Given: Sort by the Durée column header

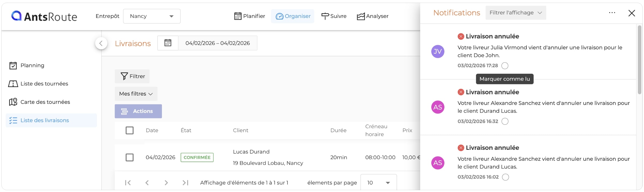Looking at the screenshot, I should point(338,130).
